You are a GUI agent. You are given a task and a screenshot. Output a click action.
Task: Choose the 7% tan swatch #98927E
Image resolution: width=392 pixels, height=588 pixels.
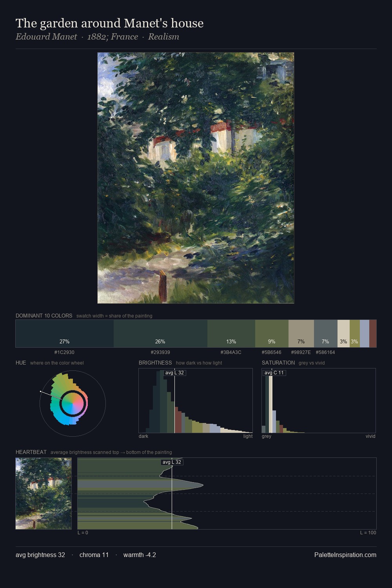point(301,334)
